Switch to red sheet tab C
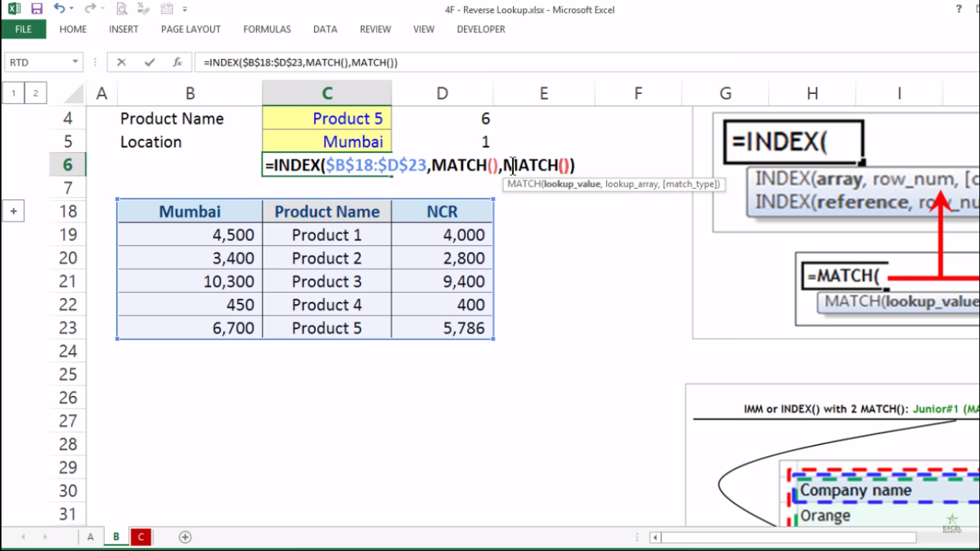Viewport: 980px width, 551px height. coord(141,537)
